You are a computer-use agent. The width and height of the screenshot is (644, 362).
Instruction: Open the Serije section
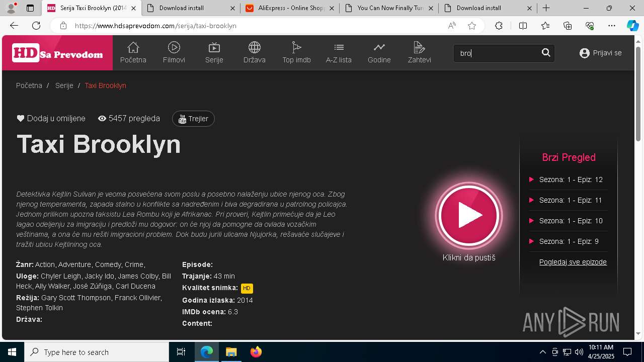[x=214, y=53]
